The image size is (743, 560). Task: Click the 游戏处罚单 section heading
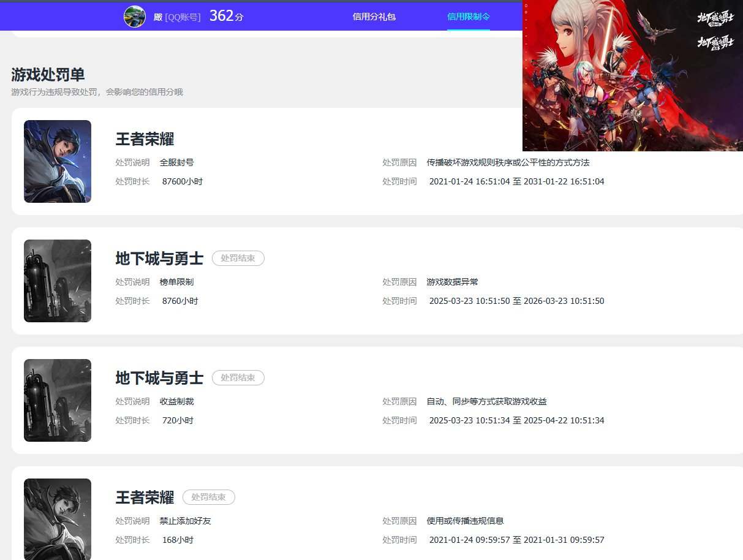coord(48,75)
